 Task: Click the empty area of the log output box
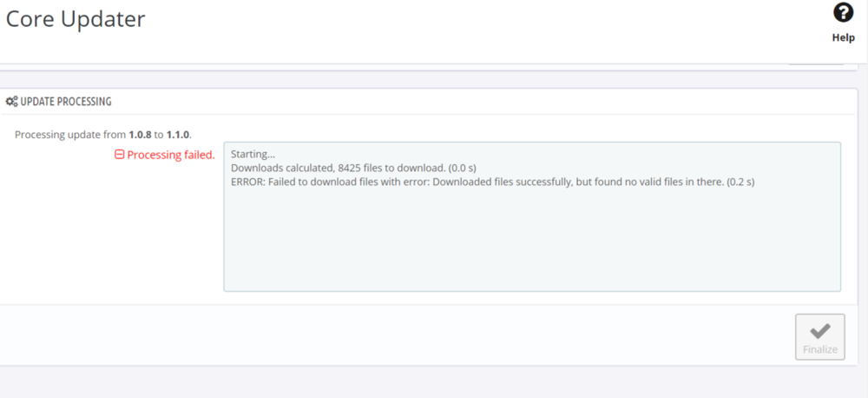pos(531,243)
